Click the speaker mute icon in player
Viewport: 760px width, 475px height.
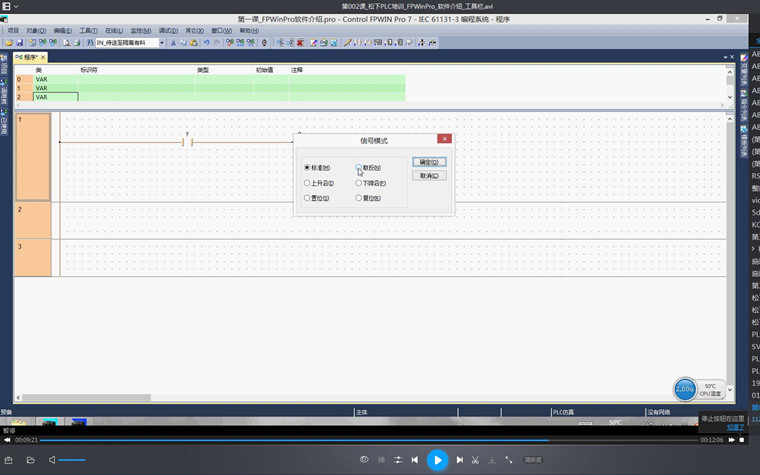click(x=52, y=459)
